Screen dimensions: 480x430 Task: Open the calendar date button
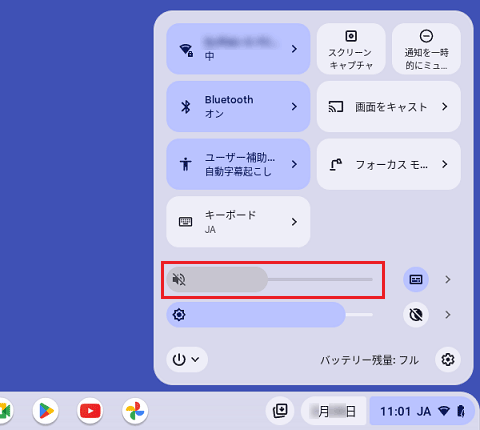click(333, 411)
